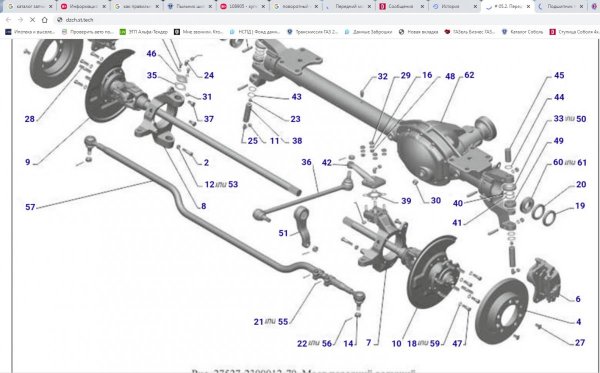Click part number 9 label
The image size is (600, 373).
tap(28, 162)
